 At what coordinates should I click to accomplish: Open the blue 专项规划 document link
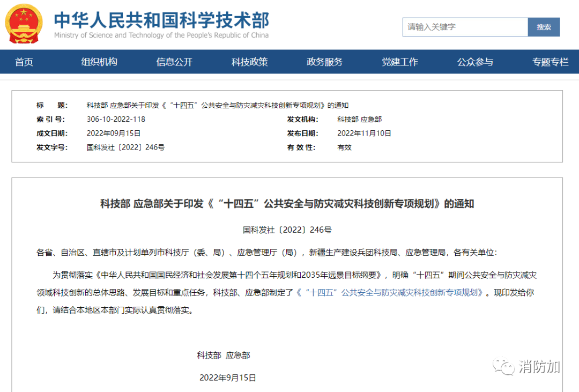390,293
